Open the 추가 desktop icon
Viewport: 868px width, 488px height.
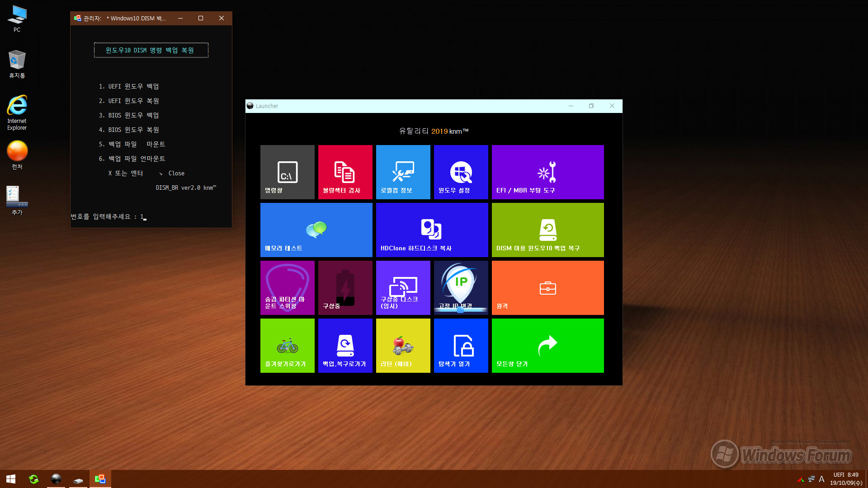(17, 201)
